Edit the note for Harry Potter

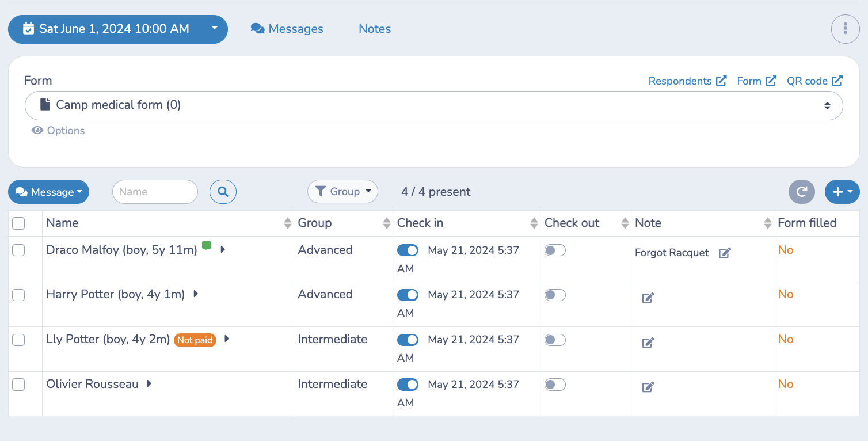click(648, 298)
